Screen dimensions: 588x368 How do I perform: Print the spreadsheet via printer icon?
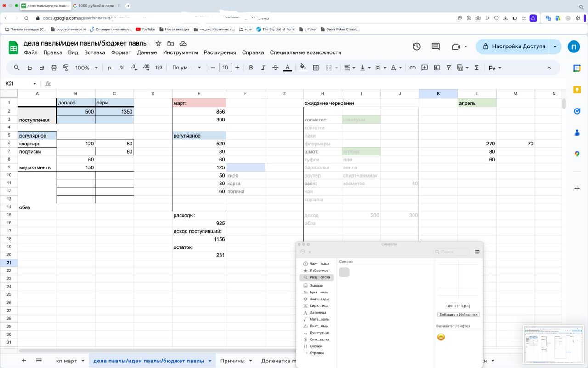(x=54, y=68)
